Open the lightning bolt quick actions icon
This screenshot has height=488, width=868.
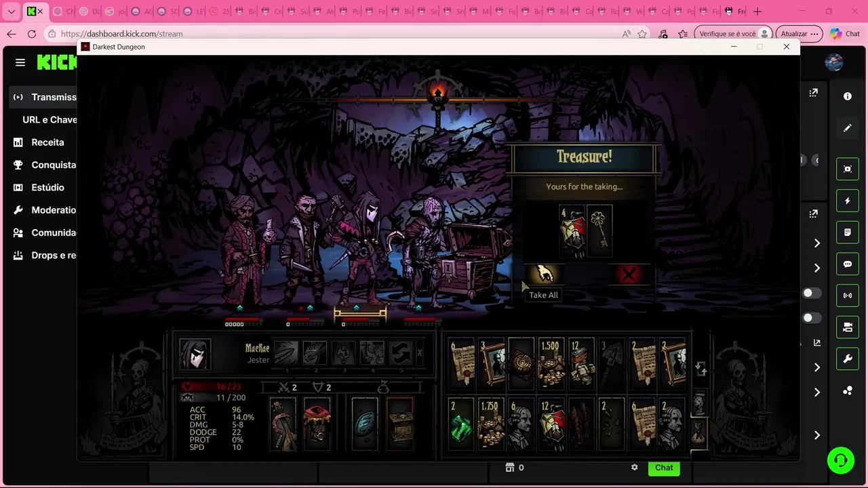pos(848,201)
